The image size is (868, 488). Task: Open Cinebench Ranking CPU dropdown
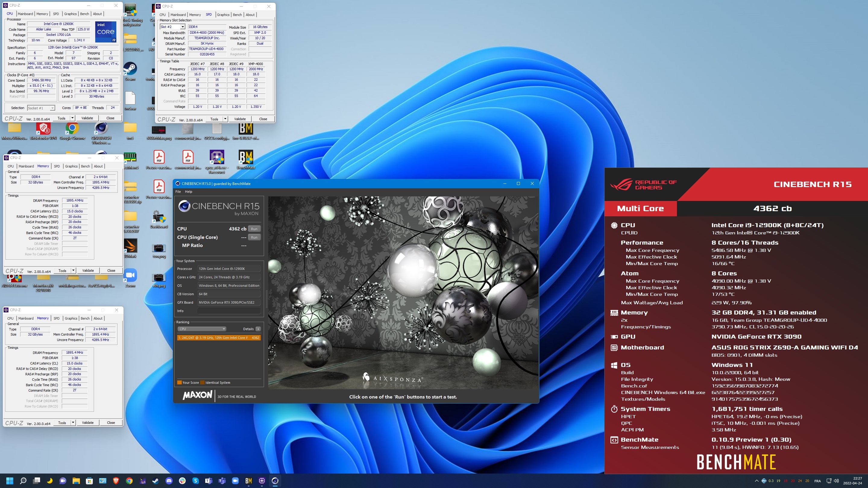pyautogui.click(x=202, y=329)
